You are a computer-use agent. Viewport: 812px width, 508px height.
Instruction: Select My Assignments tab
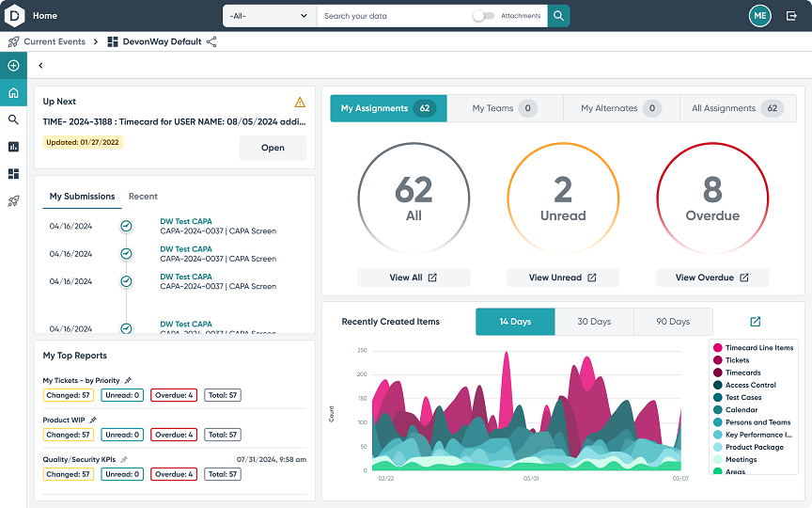pos(388,108)
